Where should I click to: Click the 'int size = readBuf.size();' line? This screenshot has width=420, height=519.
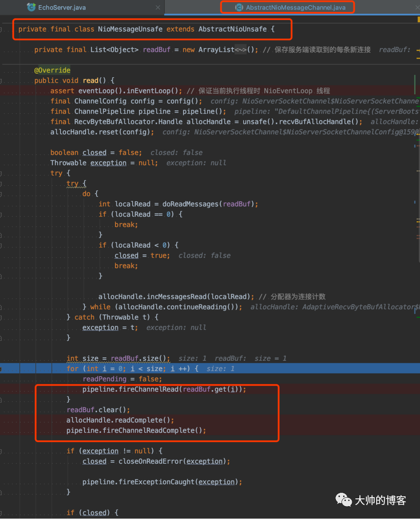118,359
